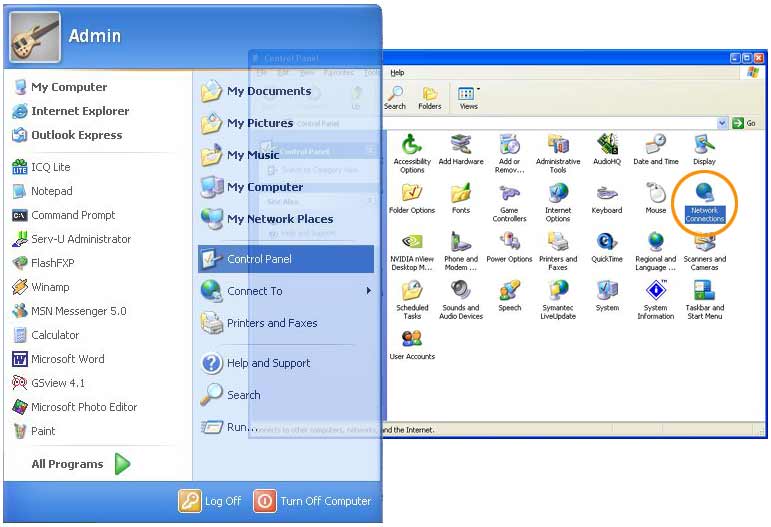Open the Fonts folder icon
Screen dimensions: 771x527
461,198
